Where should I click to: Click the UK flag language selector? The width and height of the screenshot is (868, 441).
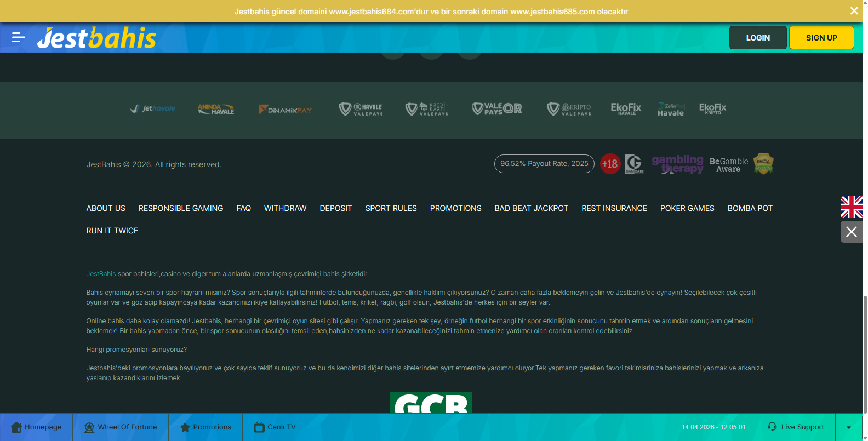pyautogui.click(x=852, y=207)
